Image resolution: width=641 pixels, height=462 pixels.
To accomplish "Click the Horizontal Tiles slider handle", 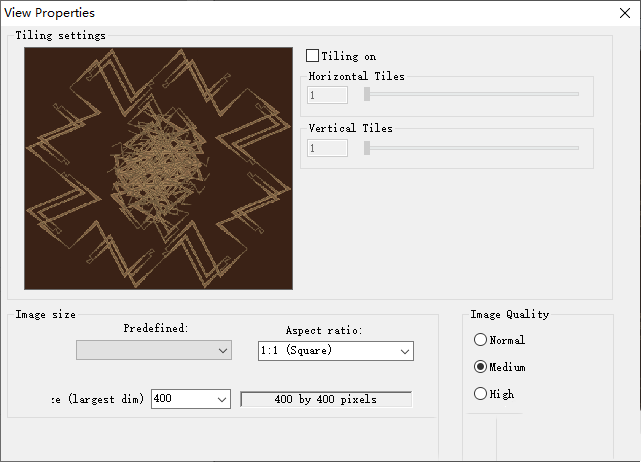I will (367, 94).
